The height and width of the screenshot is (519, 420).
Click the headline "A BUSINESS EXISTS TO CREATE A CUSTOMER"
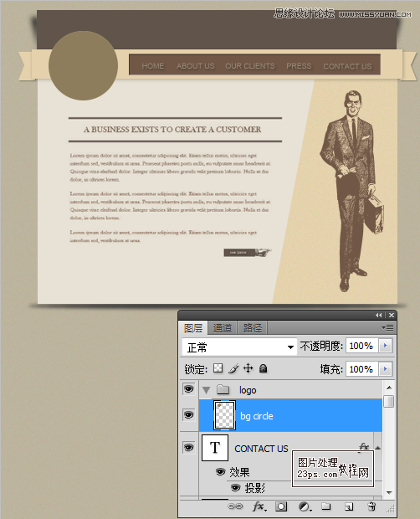point(172,130)
